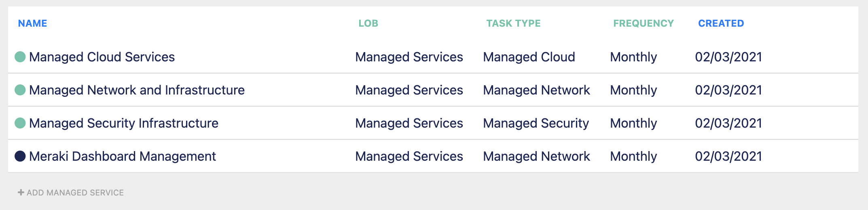The image size is (868, 210).
Task: Select the Managed Security task type cell
Action: click(536, 123)
